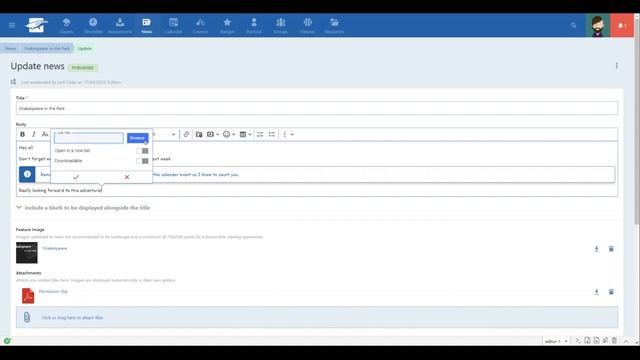Open the hamburger side menu
Image resolution: width=640 pixels, height=360 pixels.
12,25
